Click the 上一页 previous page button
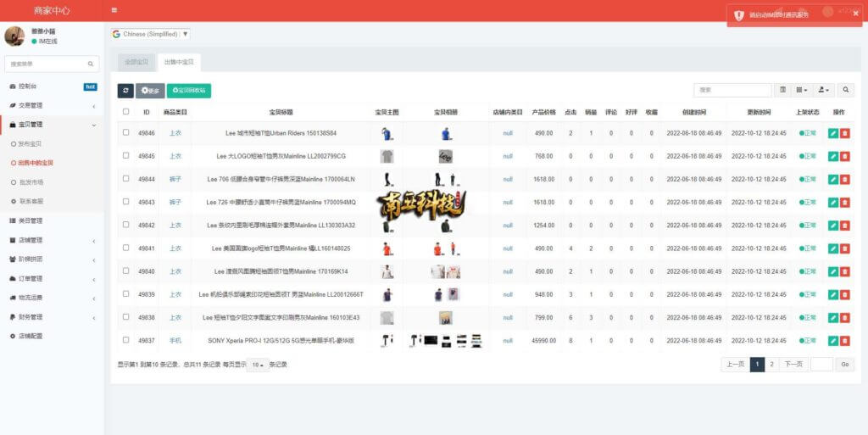This screenshot has width=868, height=435. pyautogui.click(x=735, y=364)
